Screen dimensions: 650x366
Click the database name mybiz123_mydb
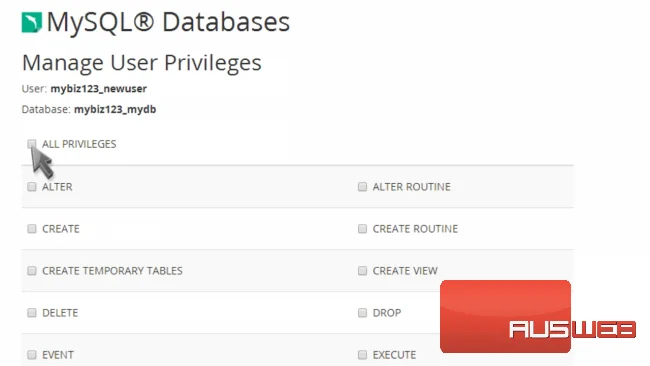point(115,109)
